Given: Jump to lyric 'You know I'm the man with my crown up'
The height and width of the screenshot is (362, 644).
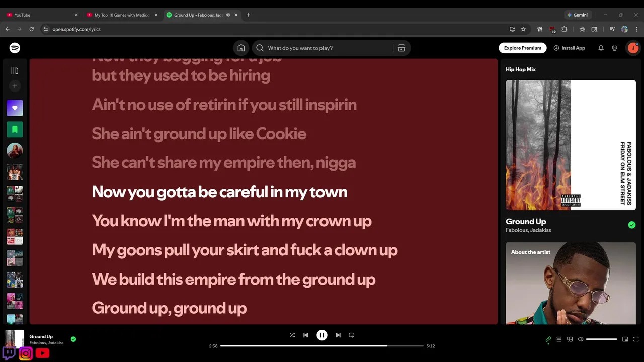Looking at the screenshot, I should click(231, 221).
